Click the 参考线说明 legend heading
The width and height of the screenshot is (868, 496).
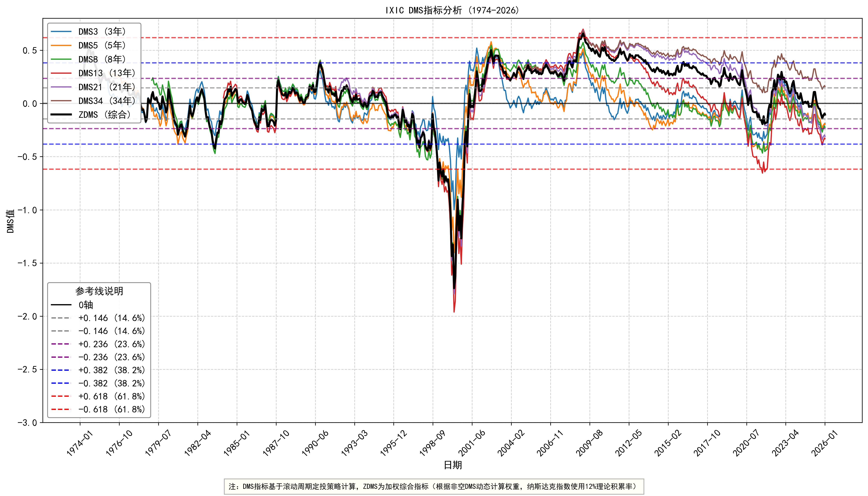point(99,291)
